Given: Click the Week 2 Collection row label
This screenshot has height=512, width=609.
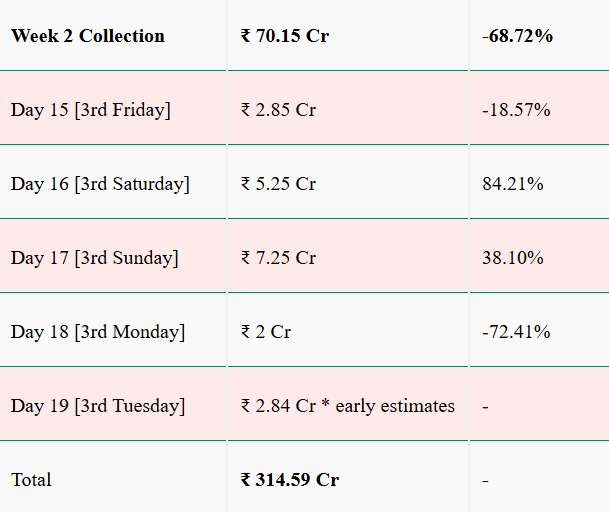Looking at the screenshot, I should [88, 36].
